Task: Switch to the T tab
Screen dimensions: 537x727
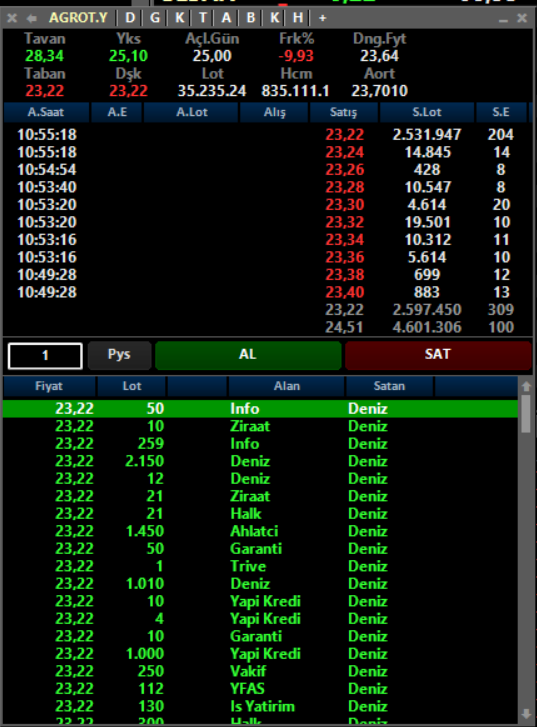Action: pos(203,18)
